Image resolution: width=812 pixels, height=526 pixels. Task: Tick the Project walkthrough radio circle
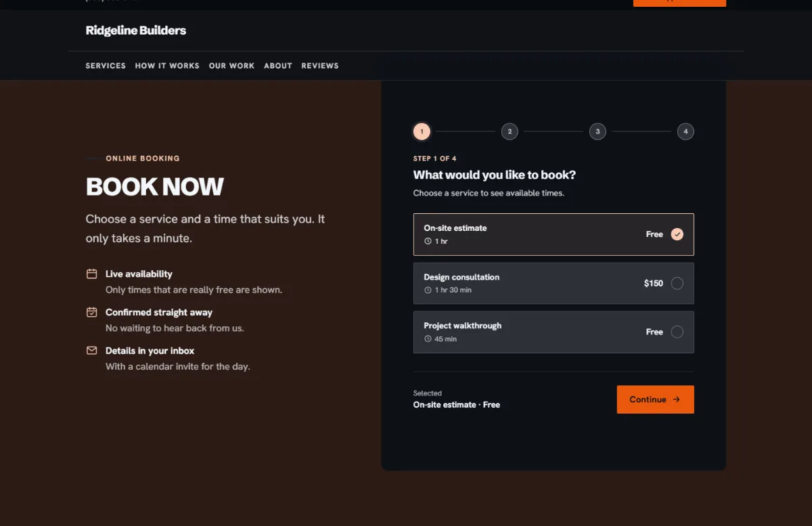point(677,332)
